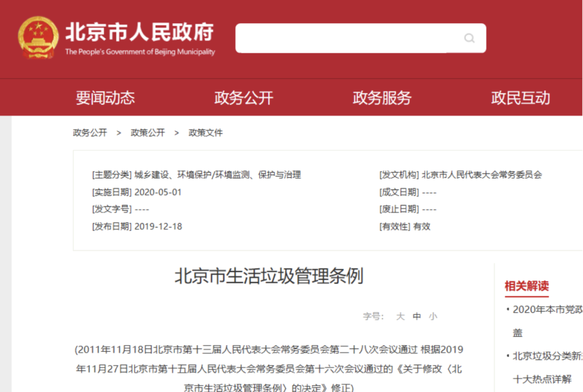Click the 发布日期 value 2019-12-18
583x392 pixels.
pyautogui.click(x=158, y=226)
